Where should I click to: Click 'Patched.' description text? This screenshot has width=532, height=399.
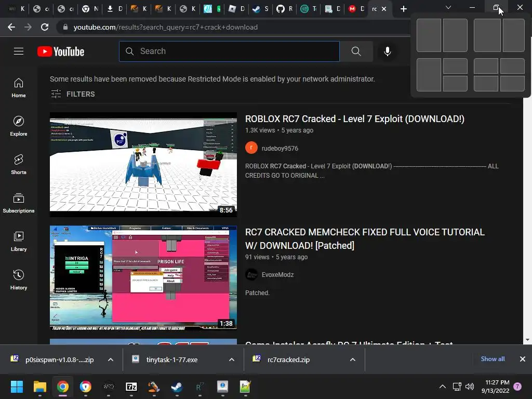[257, 293]
